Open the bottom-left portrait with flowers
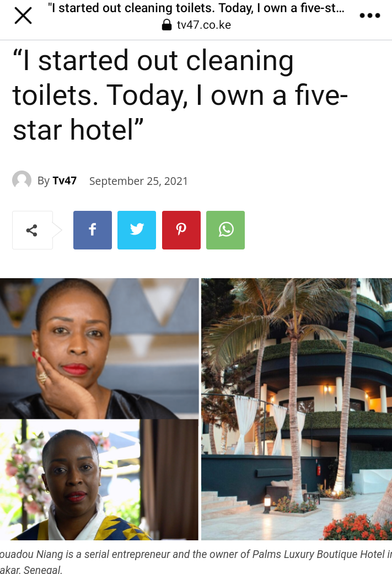The image size is (392, 574). 99,480
